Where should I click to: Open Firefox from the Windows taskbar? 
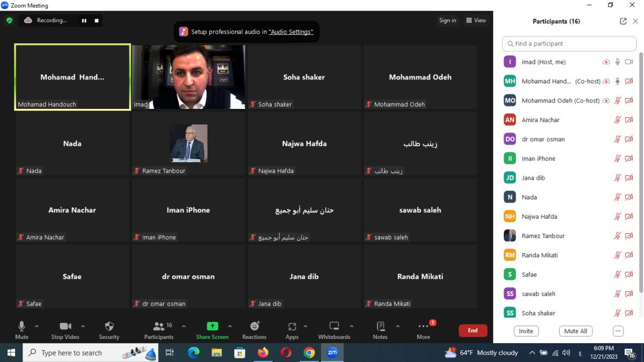click(263, 353)
